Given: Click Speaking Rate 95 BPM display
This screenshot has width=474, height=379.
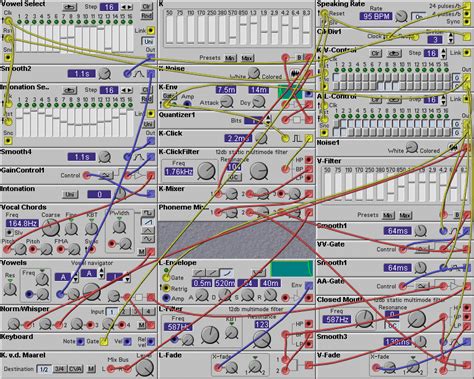Looking at the screenshot, I should pos(376,16).
